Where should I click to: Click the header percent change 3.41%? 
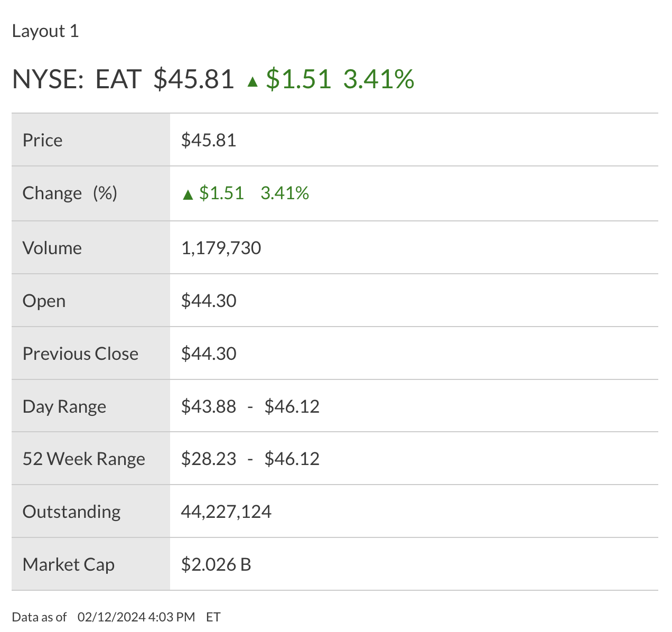[x=378, y=79]
